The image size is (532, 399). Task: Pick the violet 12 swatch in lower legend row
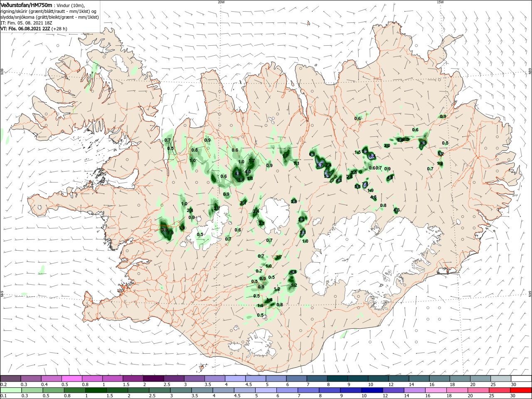[x=393, y=390]
